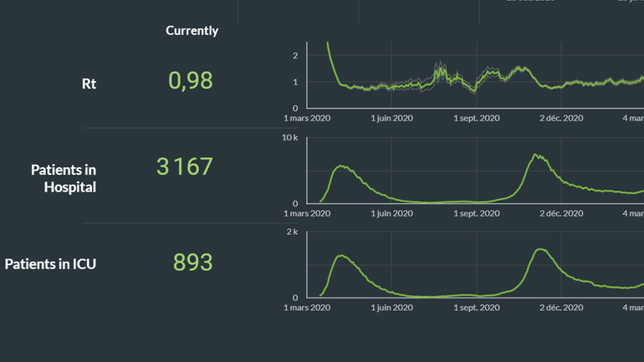
Task: Click the "2 k" y-axis label
Action: pos(292,232)
